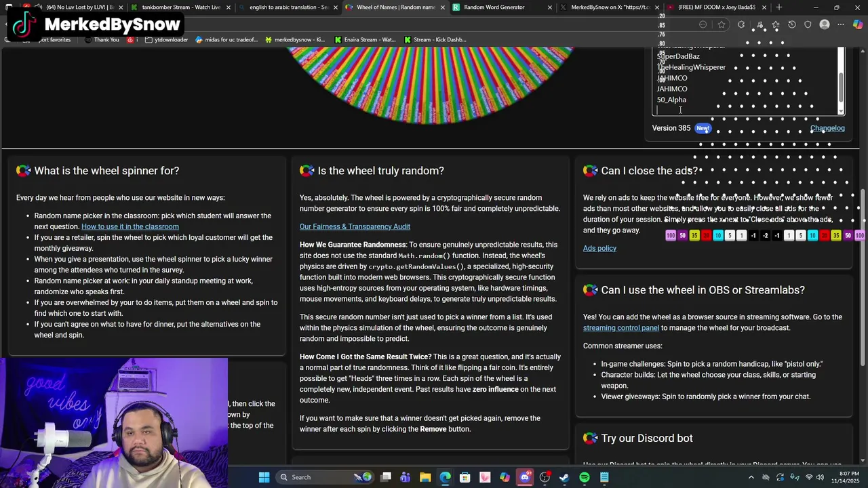Click the taskbar Search box
Screen dimensions: 868x488
coord(325,477)
